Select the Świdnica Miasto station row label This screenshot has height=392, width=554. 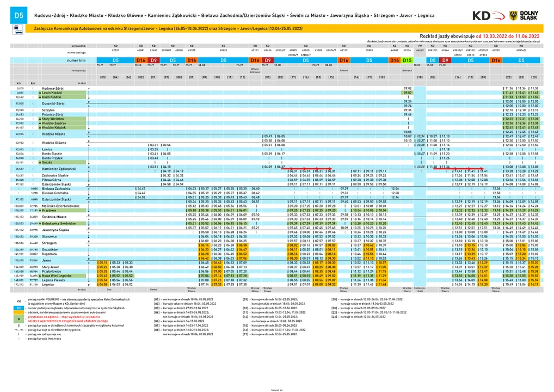click(54, 217)
